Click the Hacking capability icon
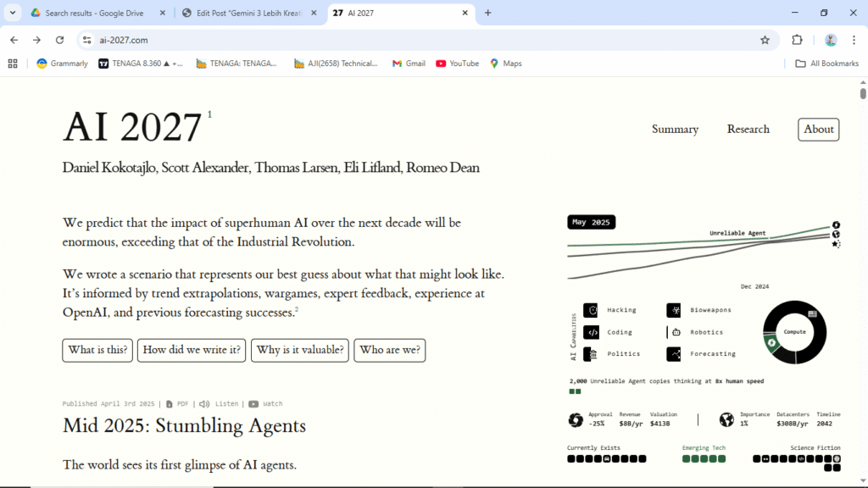This screenshot has width=868, height=488. [x=591, y=310]
